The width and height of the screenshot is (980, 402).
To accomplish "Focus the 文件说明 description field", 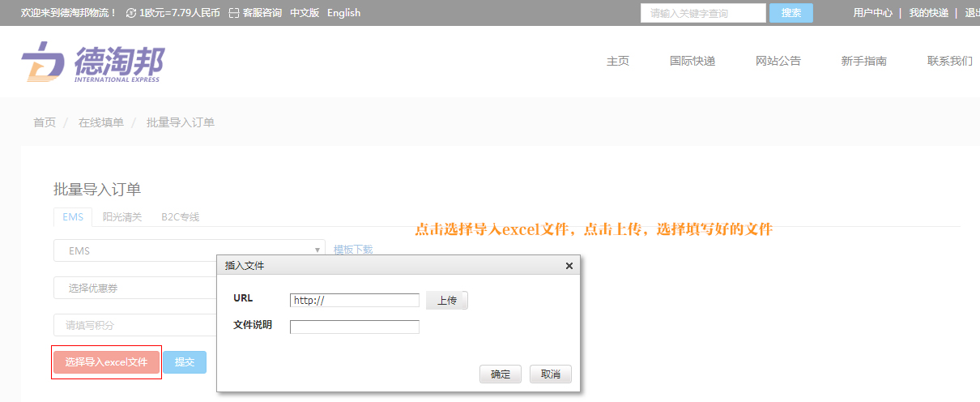I will coord(355,327).
